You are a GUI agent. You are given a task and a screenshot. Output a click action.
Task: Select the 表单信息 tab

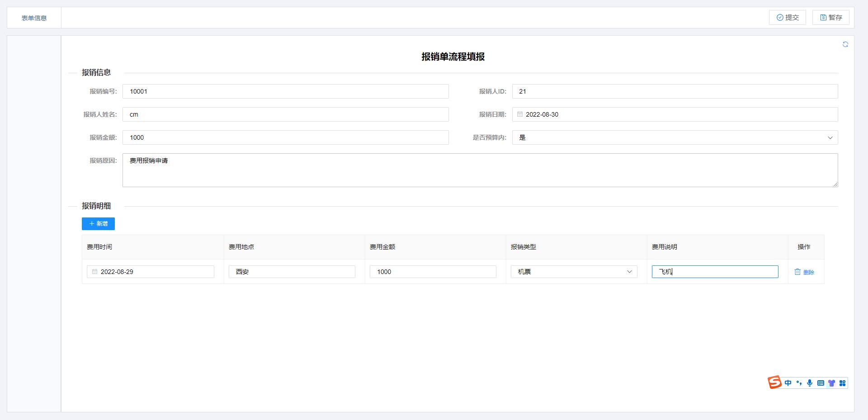(34, 18)
